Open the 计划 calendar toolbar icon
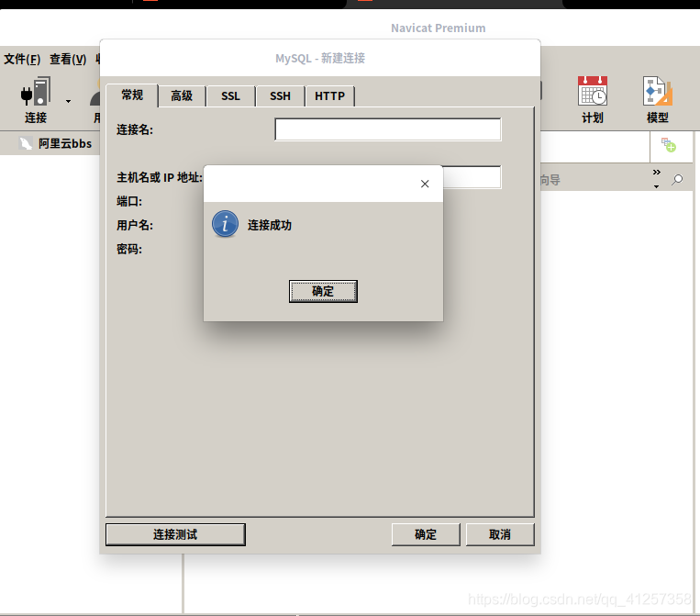The height and width of the screenshot is (616, 700). [593, 91]
